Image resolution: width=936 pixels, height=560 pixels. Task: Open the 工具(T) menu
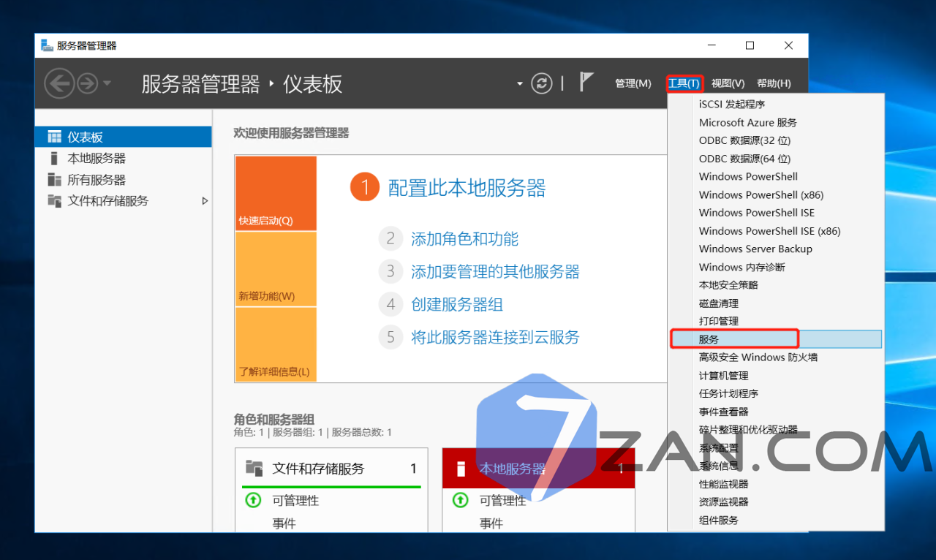pos(684,83)
